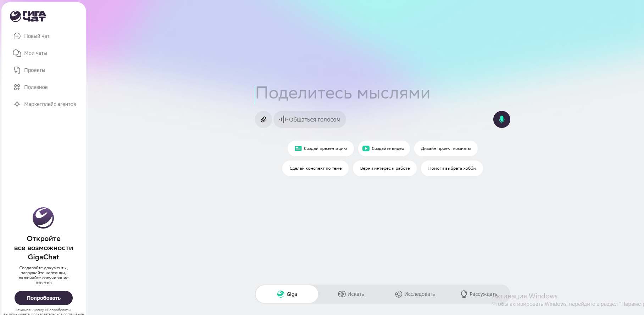
Task: Click the GigaChat logo in sidebar
Action: click(28, 16)
